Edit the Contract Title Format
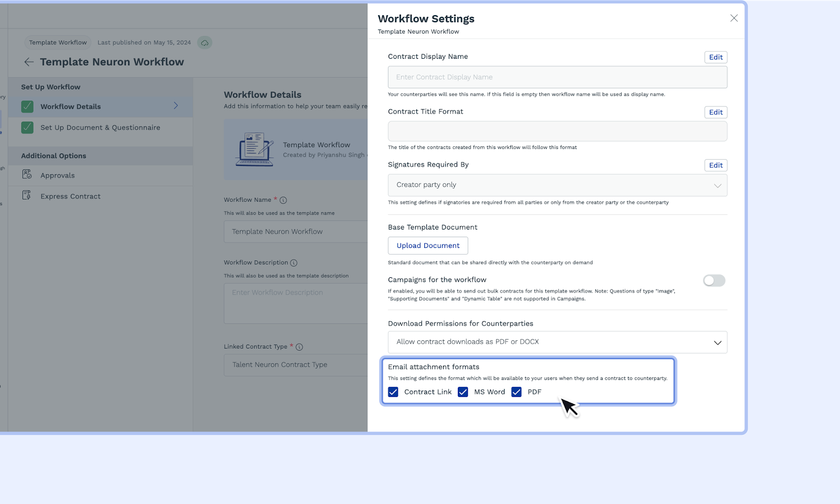 (716, 112)
